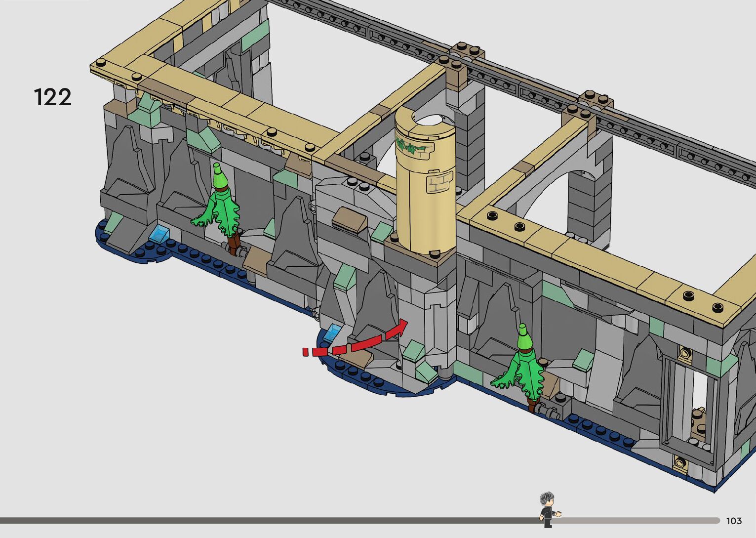This screenshot has height=538, width=756.
Task: Click the minifigure progress marker
Action: [547, 509]
